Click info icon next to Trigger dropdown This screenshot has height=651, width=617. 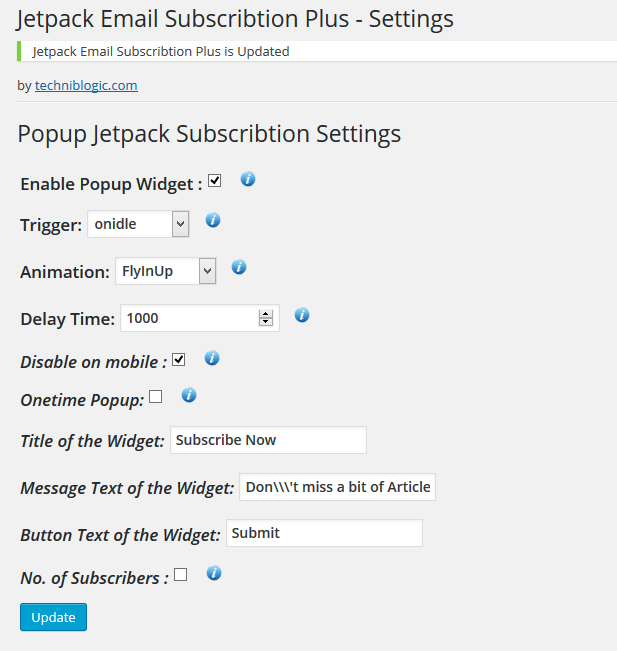pos(213,220)
